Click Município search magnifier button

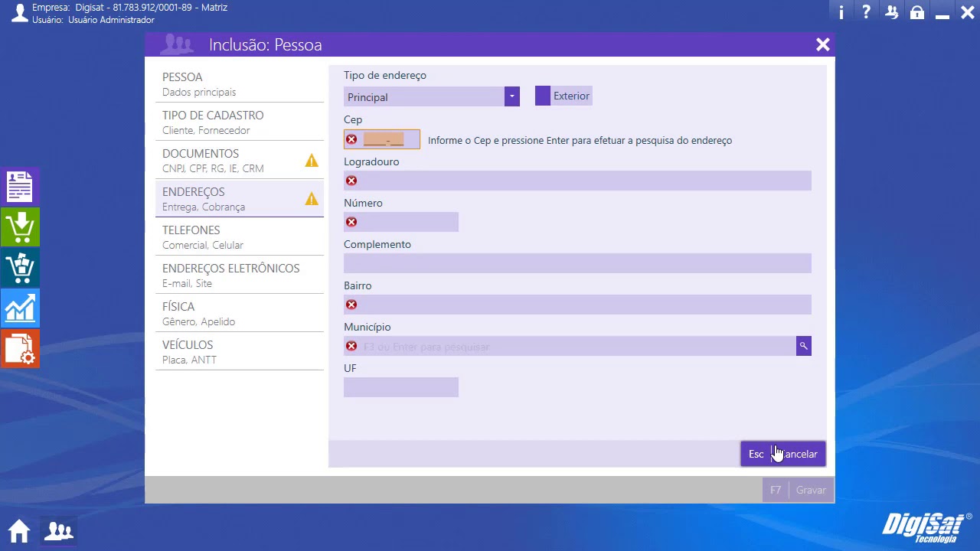803,346
